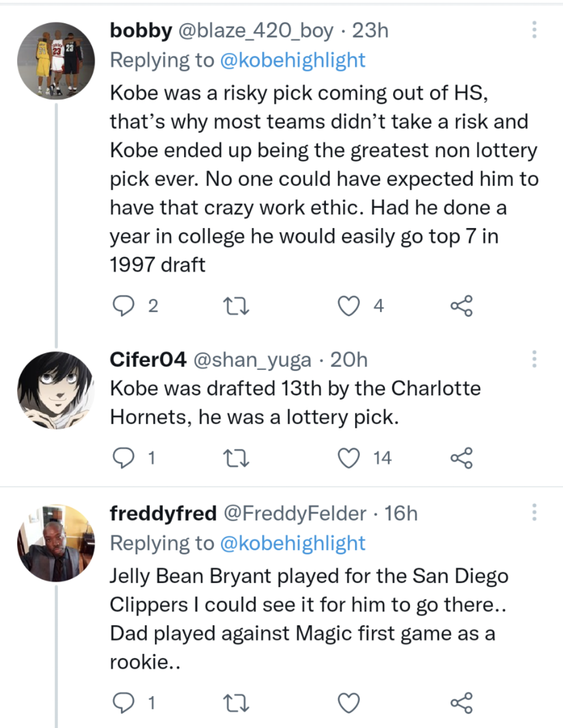Retweet Cifer04's Charlotte Hornets tweet
Image resolution: width=563 pixels, height=728 pixels.
pyautogui.click(x=236, y=458)
